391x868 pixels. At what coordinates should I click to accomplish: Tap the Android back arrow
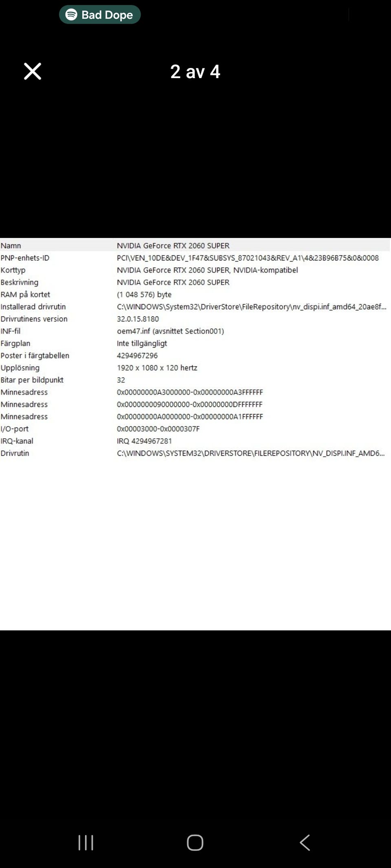click(305, 842)
